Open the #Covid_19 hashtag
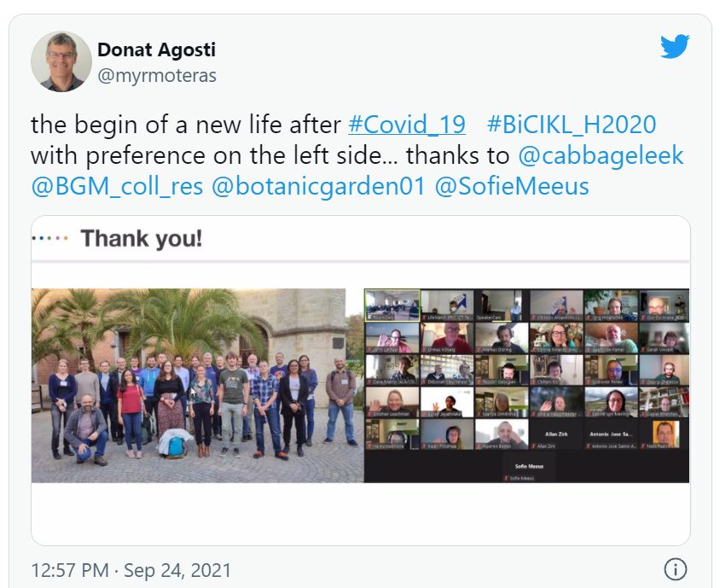The width and height of the screenshot is (720, 588). (407, 125)
